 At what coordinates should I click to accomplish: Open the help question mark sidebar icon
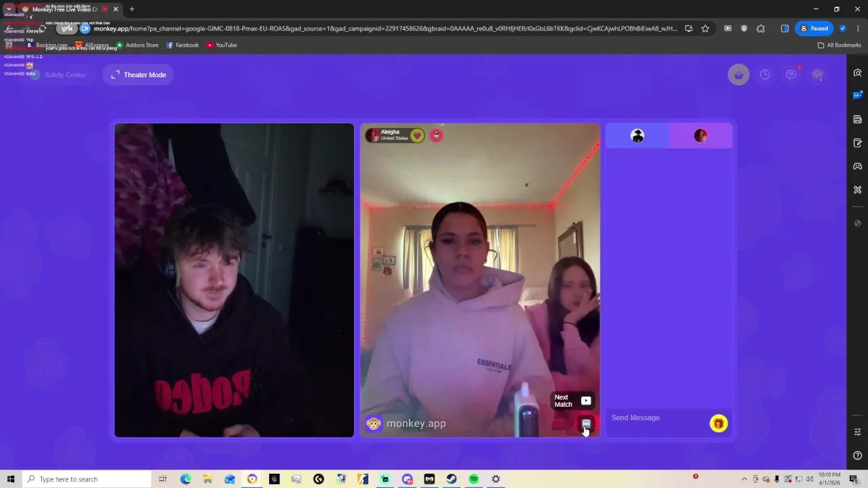(x=858, y=455)
